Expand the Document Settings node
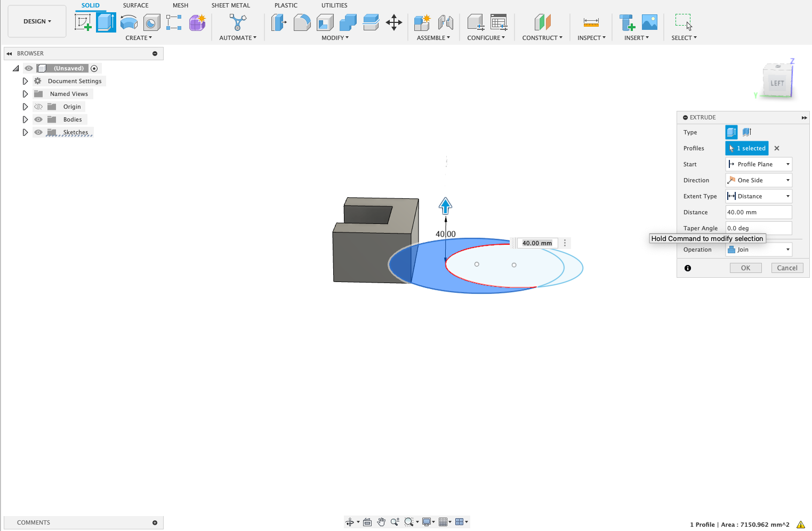Viewport: 812px width, 531px height. [25, 81]
